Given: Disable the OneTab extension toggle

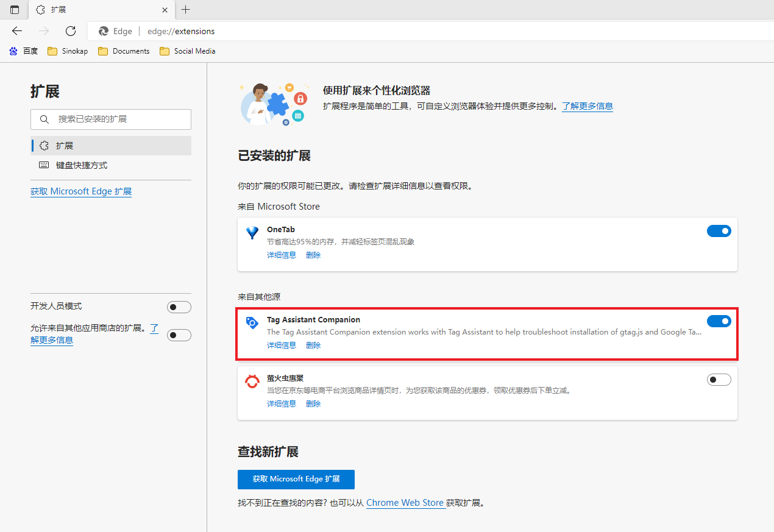Looking at the screenshot, I should coord(719,231).
